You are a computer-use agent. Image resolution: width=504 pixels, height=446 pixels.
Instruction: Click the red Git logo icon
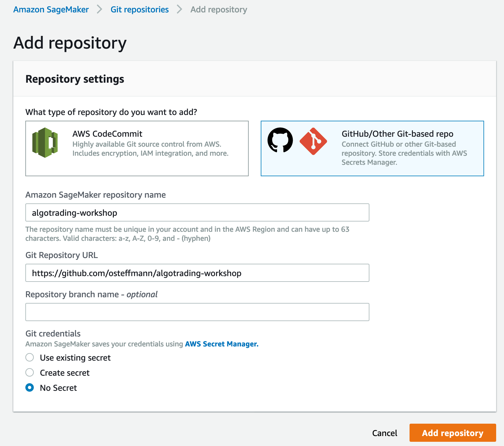(x=313, y=141)
